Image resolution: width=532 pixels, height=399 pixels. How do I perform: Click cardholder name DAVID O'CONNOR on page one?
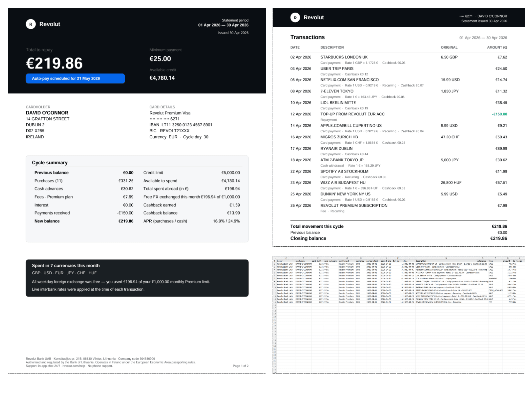pyautogui.click(x=47, y=113)
